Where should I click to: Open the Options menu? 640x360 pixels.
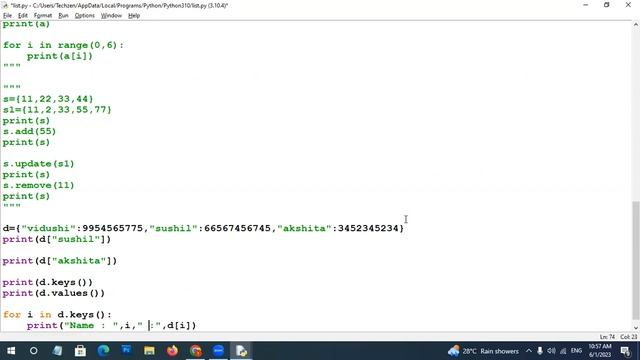pos(84,16)
